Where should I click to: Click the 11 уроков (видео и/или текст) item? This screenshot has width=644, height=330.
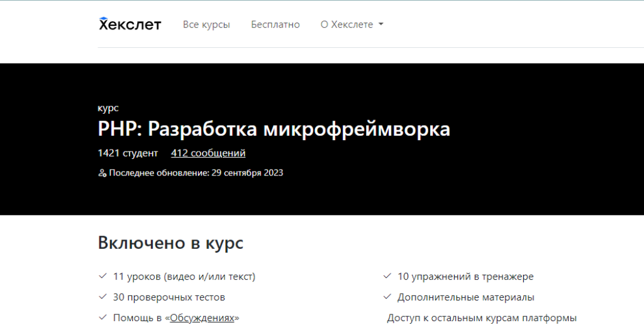point(184,277)
